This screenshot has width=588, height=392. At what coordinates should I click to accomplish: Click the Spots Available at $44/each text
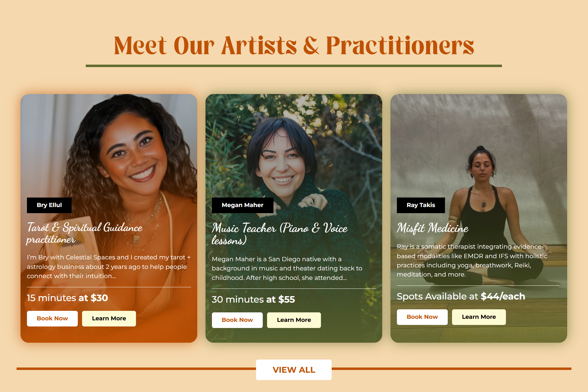tap(461, 296)
